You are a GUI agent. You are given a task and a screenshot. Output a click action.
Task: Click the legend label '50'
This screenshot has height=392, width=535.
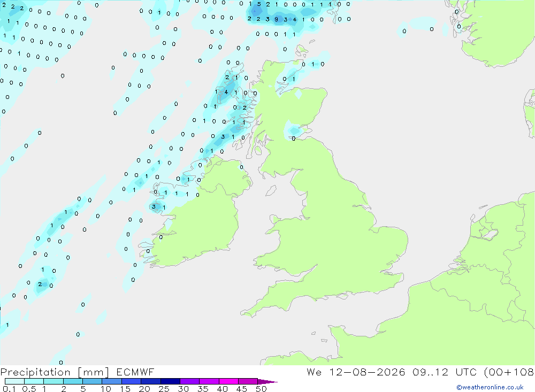click(x=261, y=389)
